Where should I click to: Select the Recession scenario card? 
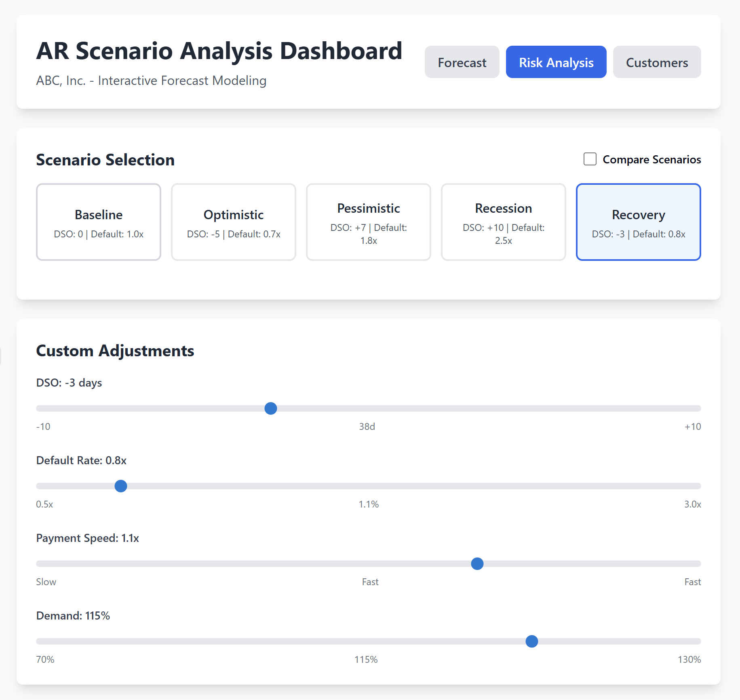point(504,222)
